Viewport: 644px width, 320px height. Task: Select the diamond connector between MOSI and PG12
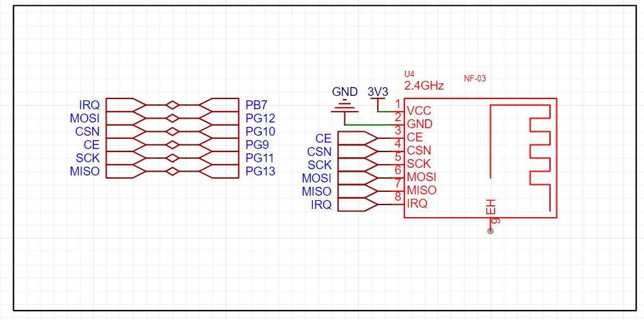pyautogui.click(x=172, y=118)
